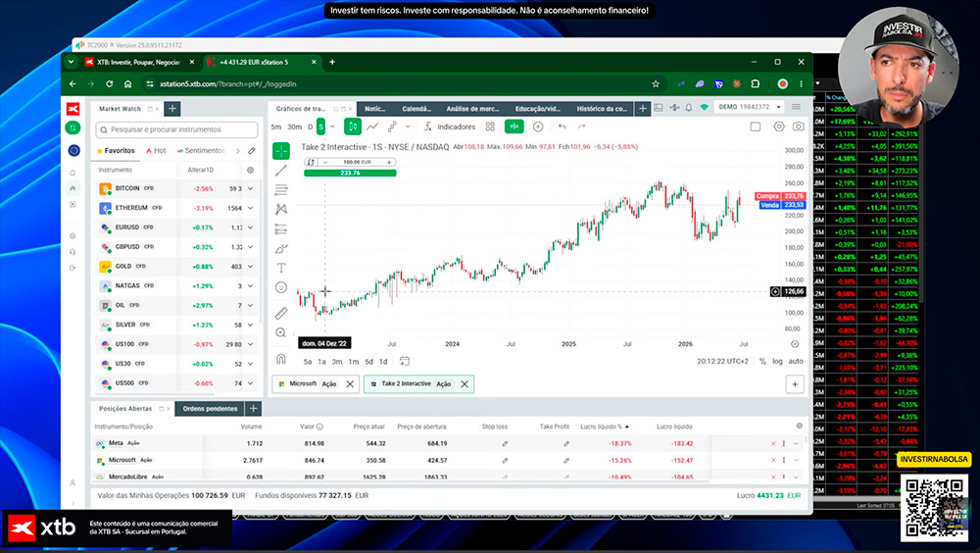Click the zoom-in magnifier tool
The image size is (980, 553).
[281, 332]
